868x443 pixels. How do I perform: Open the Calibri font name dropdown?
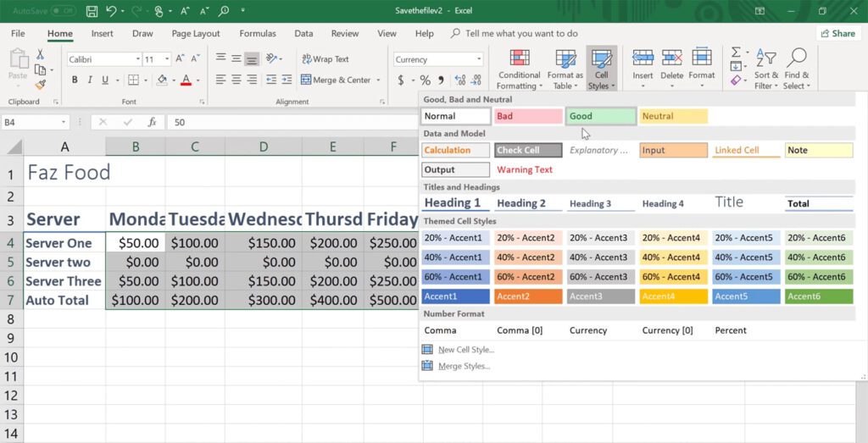click(138, 59)
